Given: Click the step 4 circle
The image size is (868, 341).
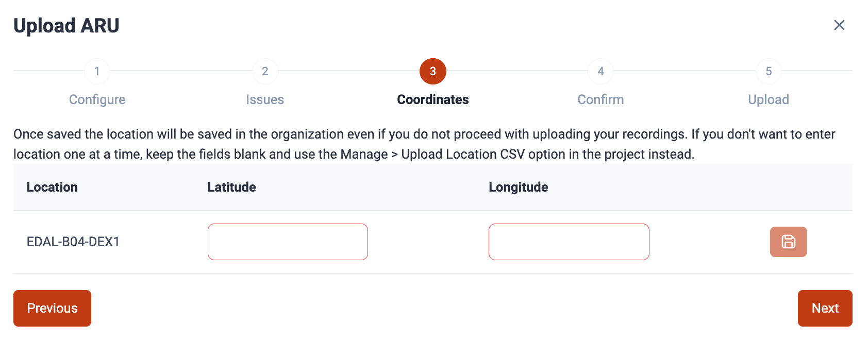Looking at the screenshot, I should click(x=600, y=71).
